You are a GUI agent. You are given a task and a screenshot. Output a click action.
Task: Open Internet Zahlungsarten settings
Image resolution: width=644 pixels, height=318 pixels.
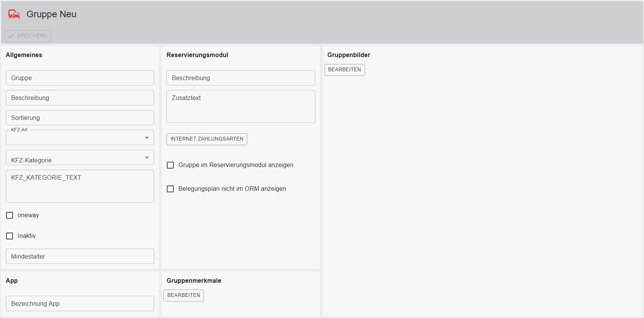pos(207,139)
